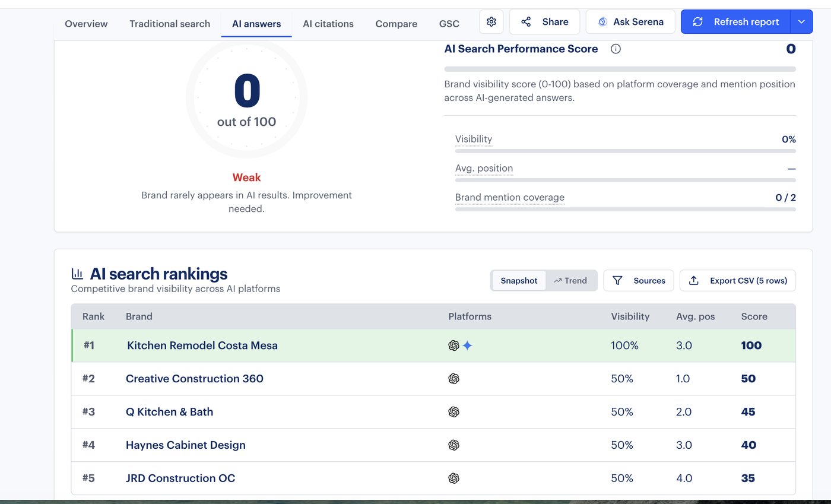Click the Visibility column header in rankings table
This screenshot has height=504, width=831.
tap(630, 316)
